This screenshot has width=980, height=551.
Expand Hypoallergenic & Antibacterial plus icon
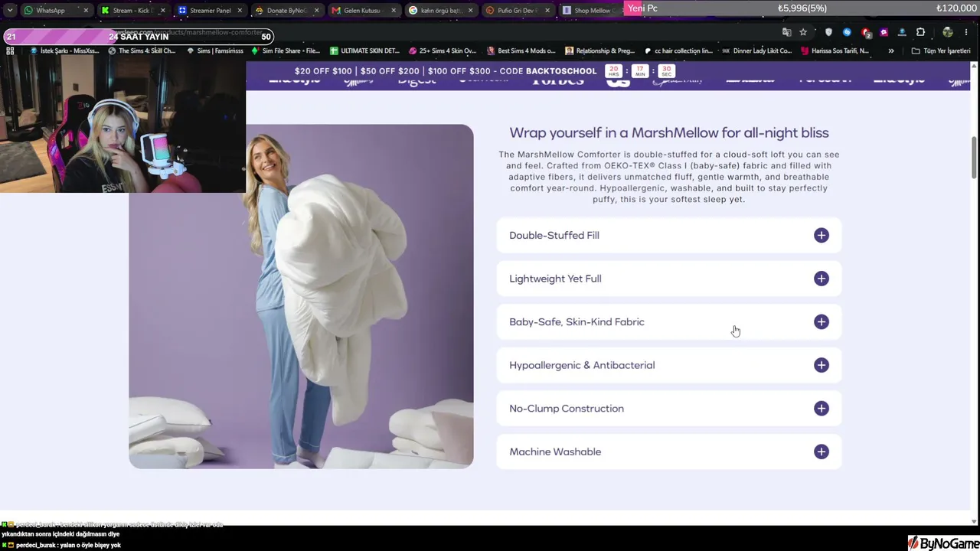(822, 365)
